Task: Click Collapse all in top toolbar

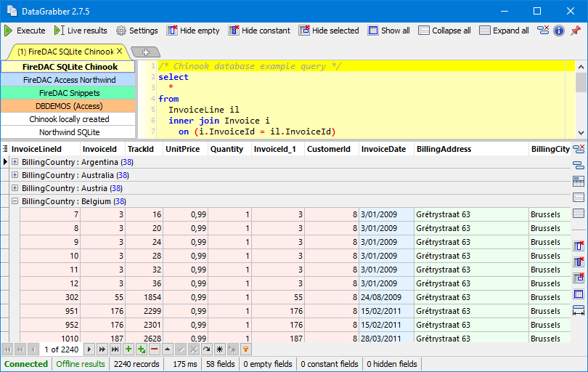Action: 444,31
